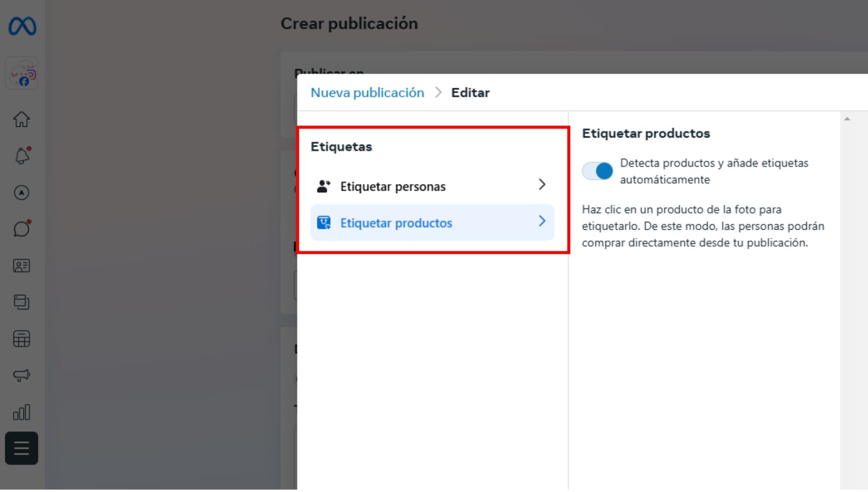The height and width of the screenshot is (492, 868).
Task: Go to Home in the sidebar
Action: [21, 119]
